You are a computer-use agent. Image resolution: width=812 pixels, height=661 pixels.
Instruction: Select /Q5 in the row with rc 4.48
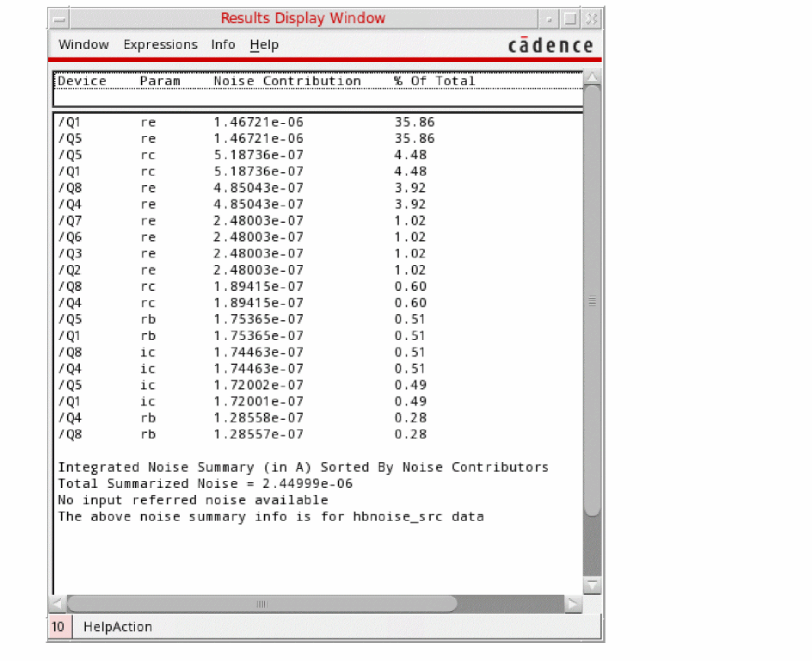click(x=70, y=155)
